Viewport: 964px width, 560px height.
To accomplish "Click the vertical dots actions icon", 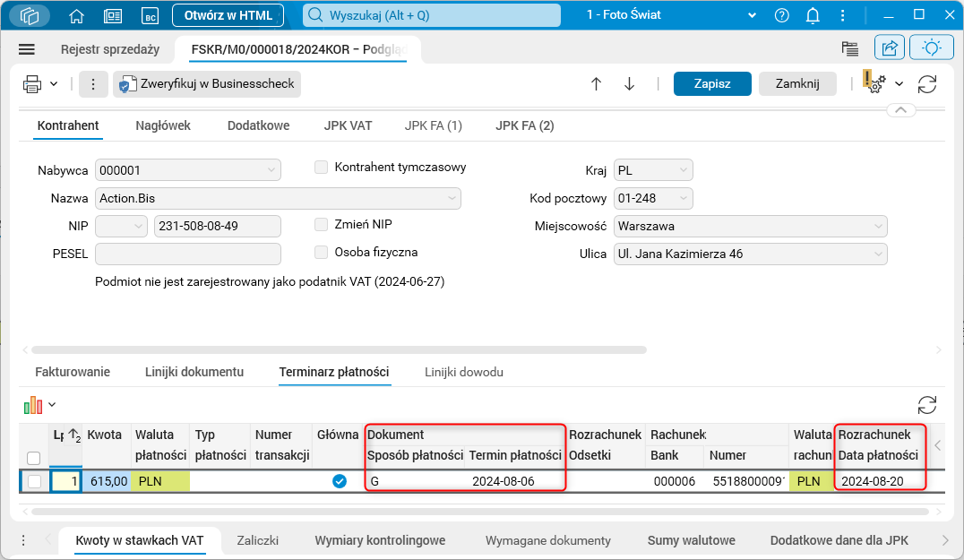I will pos(93,83).
